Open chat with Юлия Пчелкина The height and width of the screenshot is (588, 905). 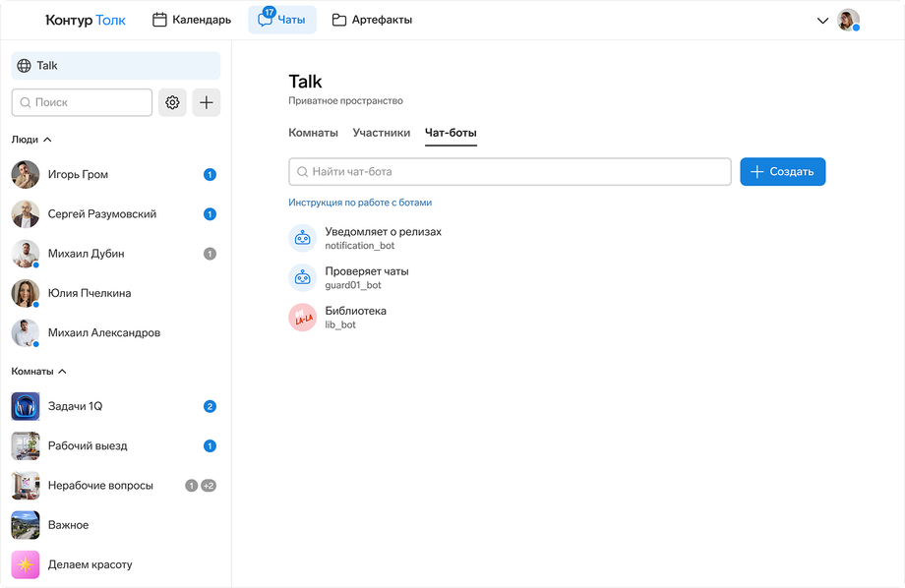(x=116, y=293)
